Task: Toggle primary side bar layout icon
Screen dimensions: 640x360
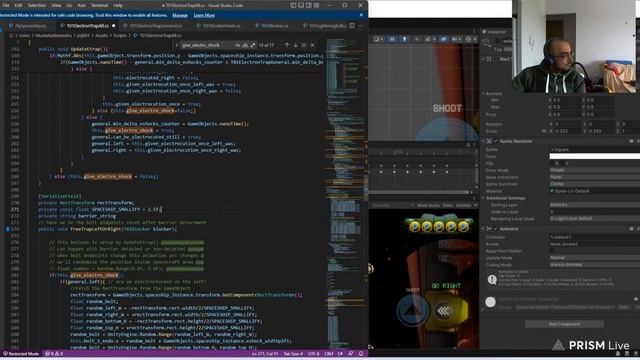Action: (293, 5)
